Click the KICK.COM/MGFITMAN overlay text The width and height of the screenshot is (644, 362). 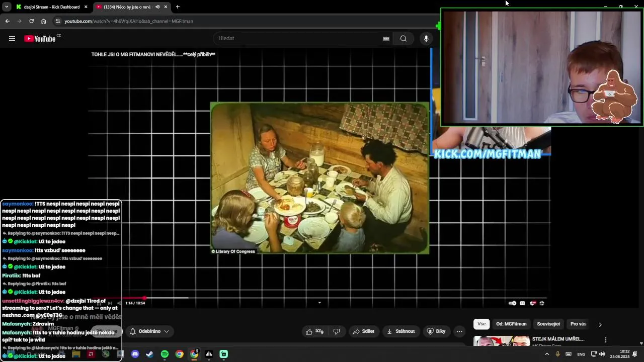(488, 154)
